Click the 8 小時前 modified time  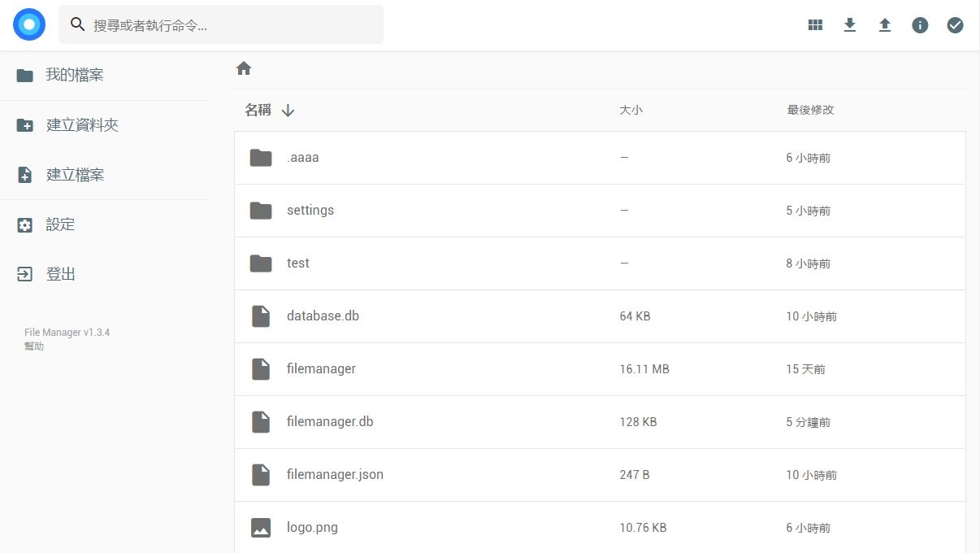coord(808,263)
